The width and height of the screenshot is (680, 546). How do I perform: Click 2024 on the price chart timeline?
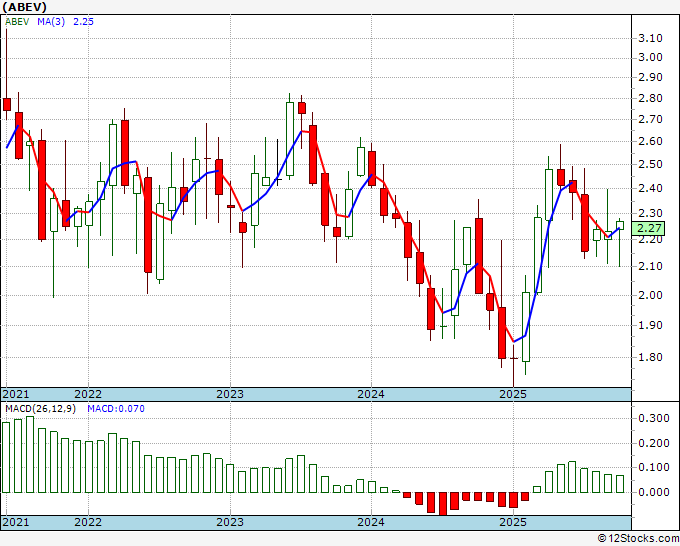tap(371, 394)
